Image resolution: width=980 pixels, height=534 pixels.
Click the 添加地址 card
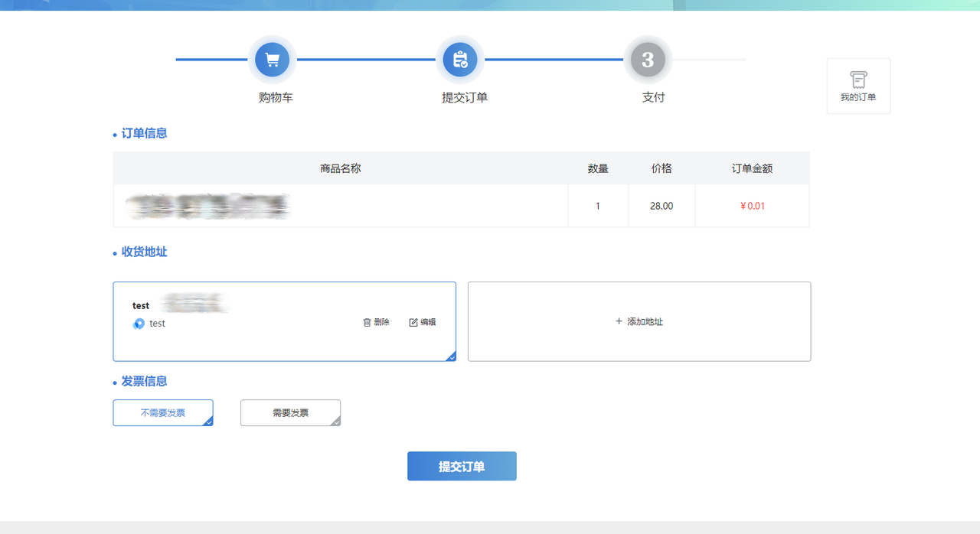[x=639, y=321]
